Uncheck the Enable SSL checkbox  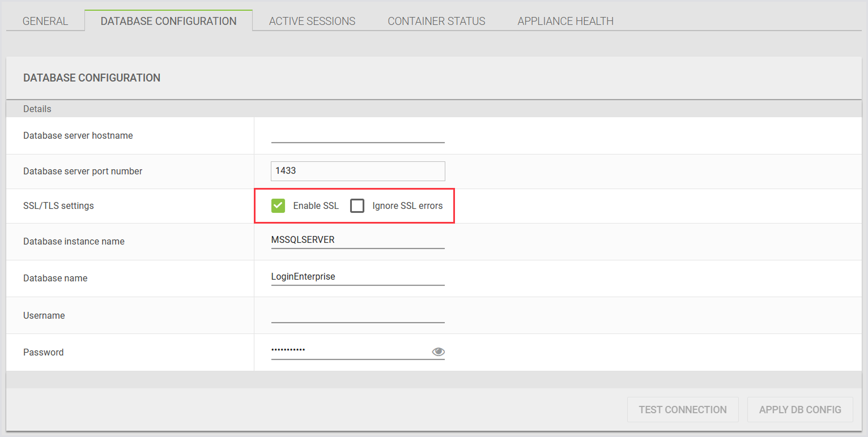[278, 205]
